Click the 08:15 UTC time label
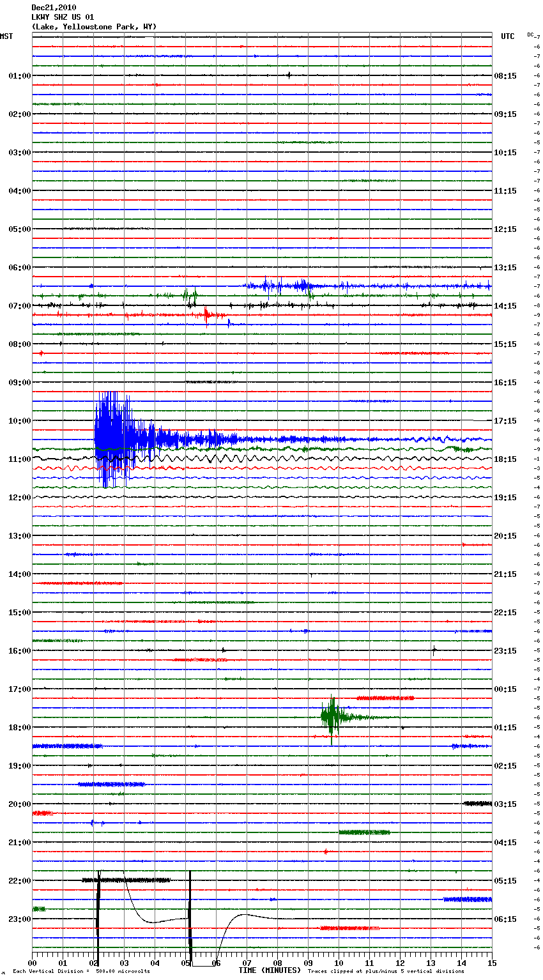The width and height of the screenshot is (543, 980). (x=505, y=76)
